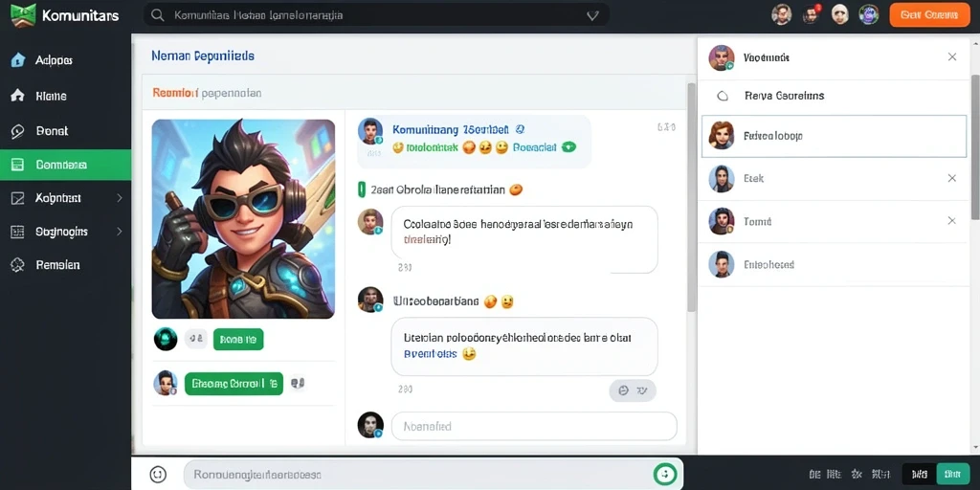
Task: Select Bonat chat sidebar item
Action: point(65,131)
